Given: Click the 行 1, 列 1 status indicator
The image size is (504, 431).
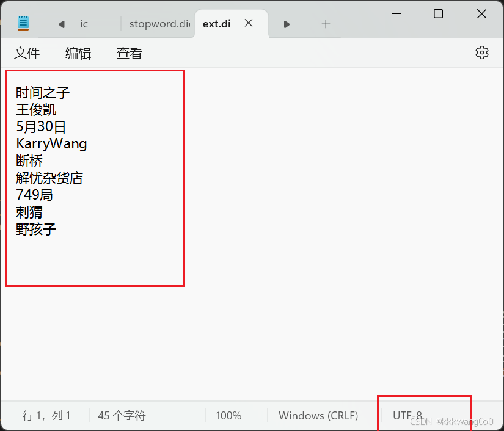Looking at the screenshot, I should click(x=46, y=416).
